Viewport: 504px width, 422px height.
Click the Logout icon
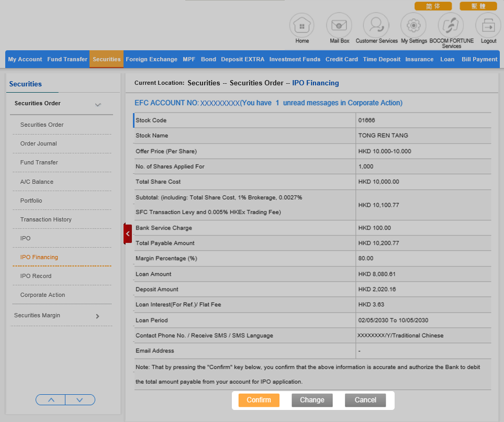488,25
